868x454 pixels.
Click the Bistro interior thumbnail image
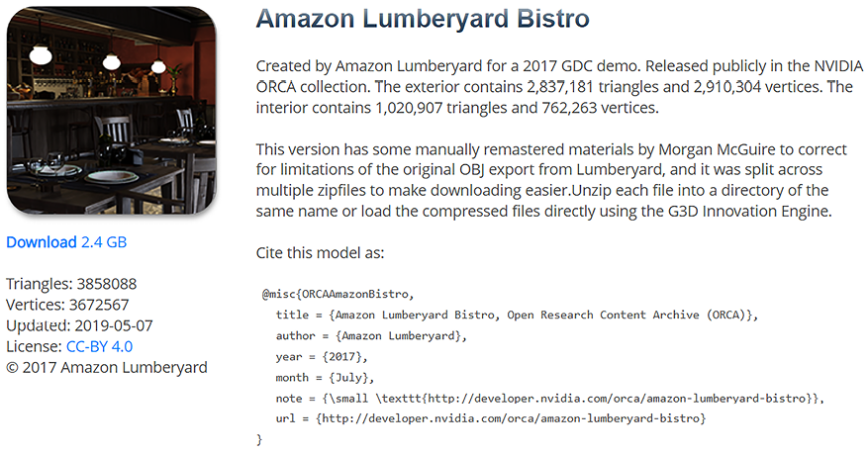[110, 110]
